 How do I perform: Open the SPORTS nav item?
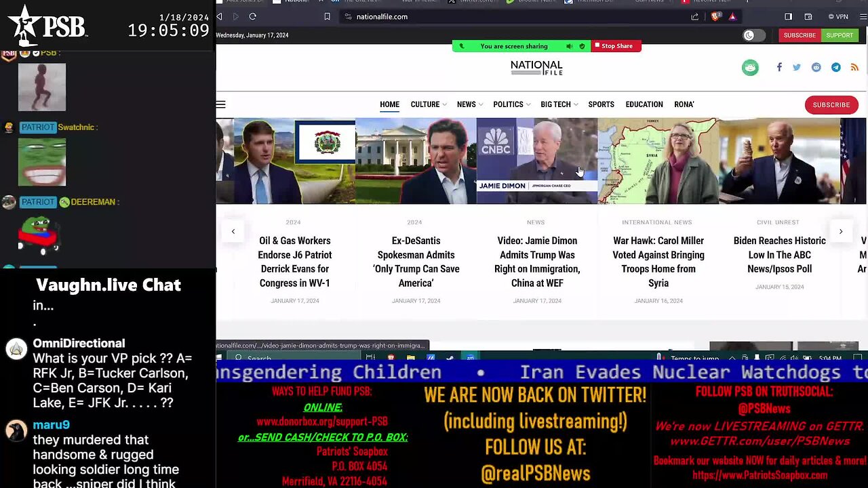coord(601,104)
